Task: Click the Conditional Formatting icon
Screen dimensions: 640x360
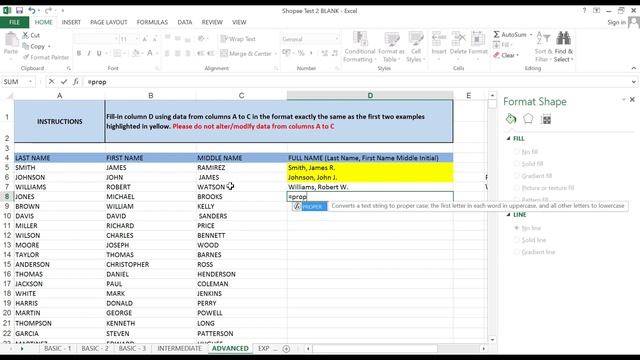Action: point(360,39)
